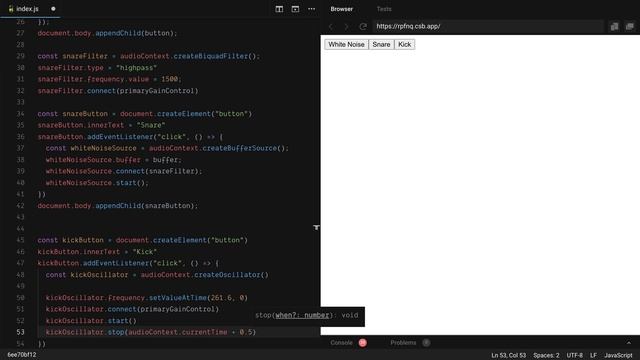This screenshot has width=640, height=360.
Task: Click the snareFilter.connect call on line 32
Action: [x=118, y=91]
